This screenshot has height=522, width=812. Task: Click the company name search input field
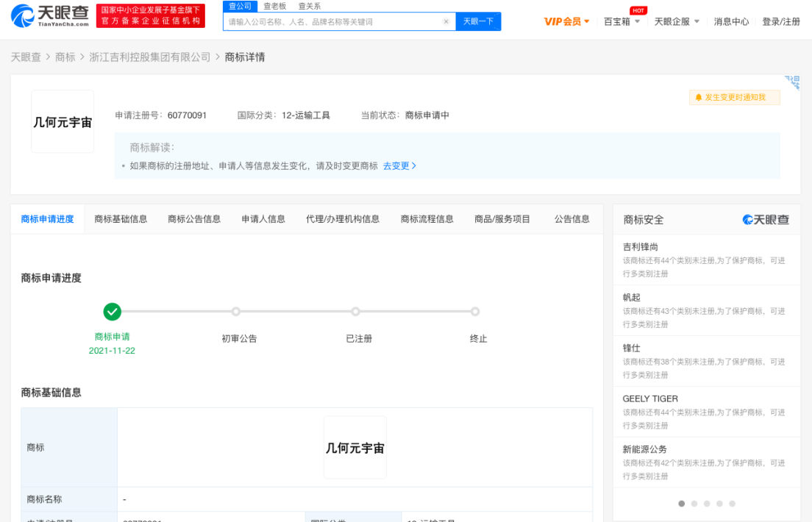coord(335,22)
